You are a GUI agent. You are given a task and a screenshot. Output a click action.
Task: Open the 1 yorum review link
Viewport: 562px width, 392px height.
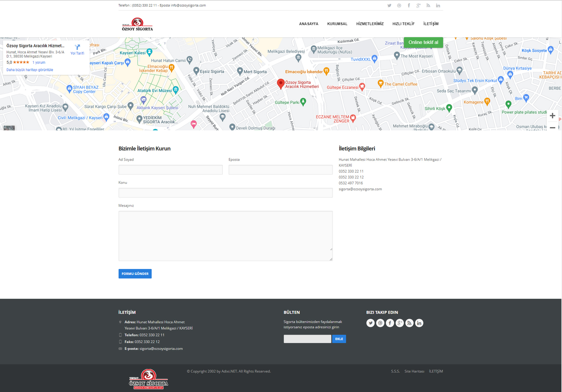point(39,63)
